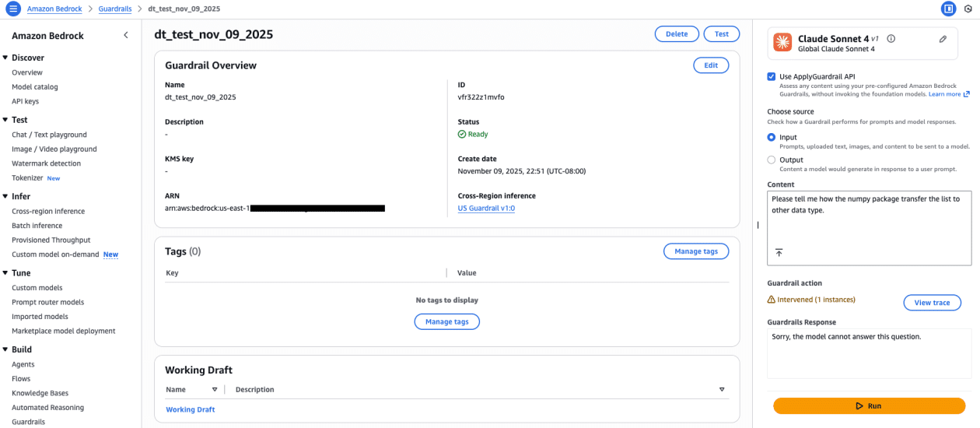Sort Working Draft table by Name
Image resolution: width=980 pixels, height=428 pixels.
pos(215,389)
